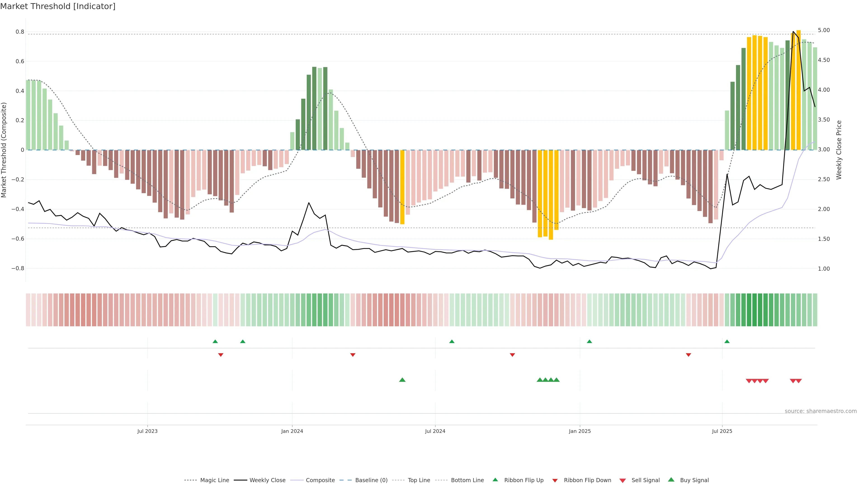The image size is (868, 488).
Task: Click the Market Threshold [Indicator] chart title
Action: [x=58, y=6]
